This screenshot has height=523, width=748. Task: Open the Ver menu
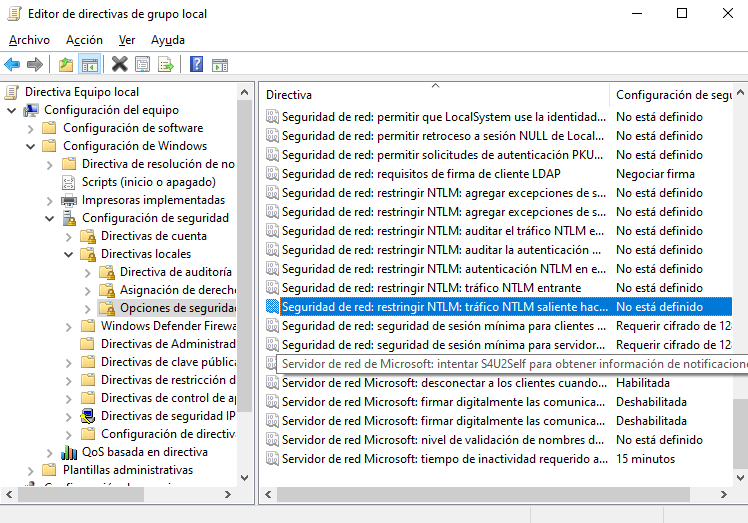[x=127, y=40]
